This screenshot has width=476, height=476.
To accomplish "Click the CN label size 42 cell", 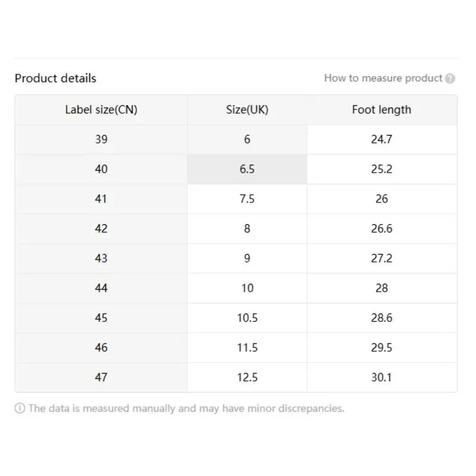I will coord(101,228).
